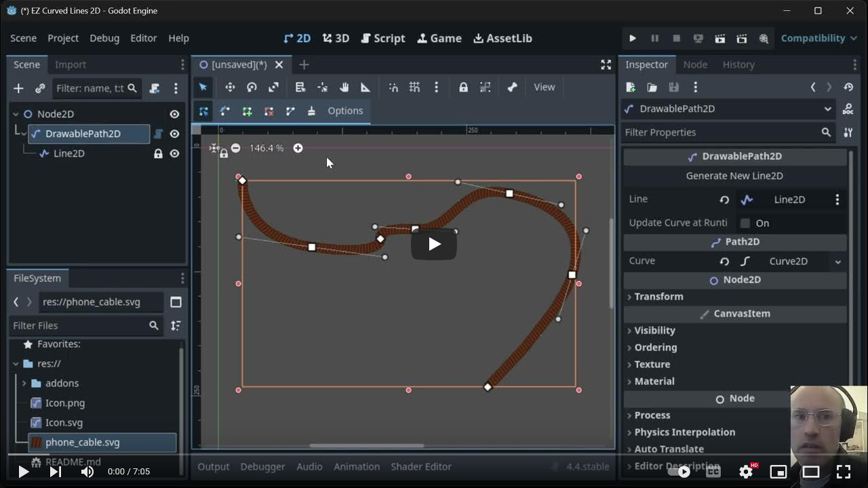The width and height of the screenshot is (868, 488).
Task: Unlock Line2D via its lock icon
Action: pyautogui.click(x=158, y=153)
